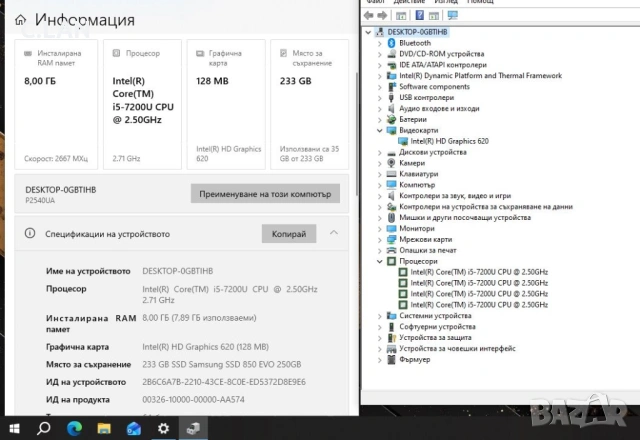Select the first i5-7200U CPU entry under Процесори
Viewport: 640px width, 440px height.
point(479,272)
